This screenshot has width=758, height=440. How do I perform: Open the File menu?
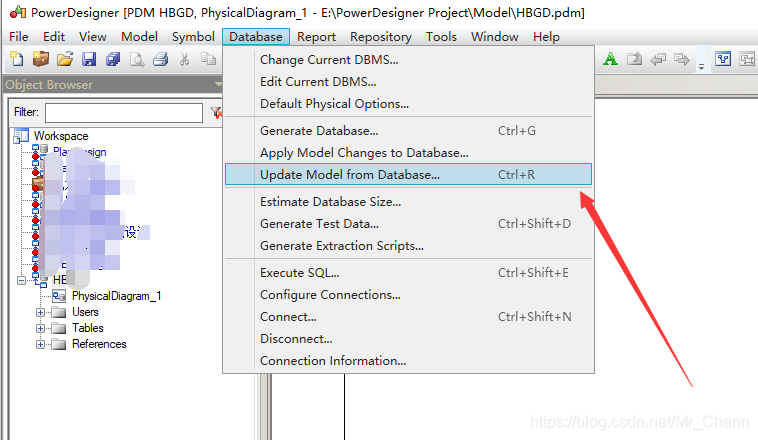19,37
